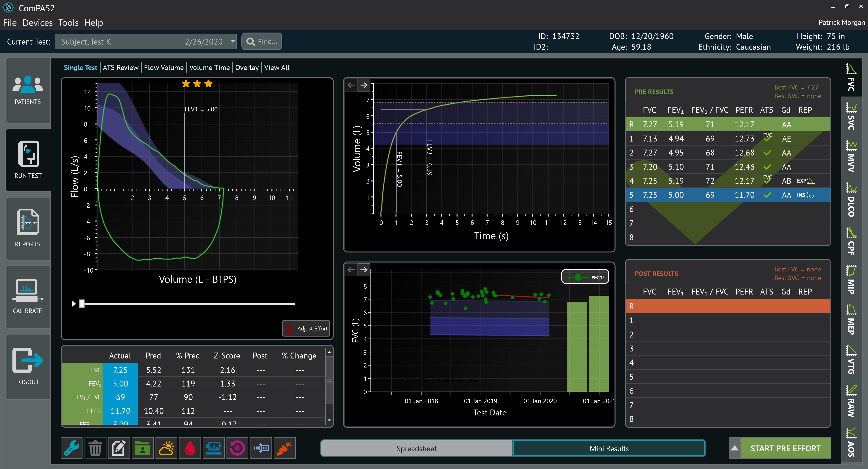
Task: Go to previous graph in trend panel
Action: (x=351, y=270)
